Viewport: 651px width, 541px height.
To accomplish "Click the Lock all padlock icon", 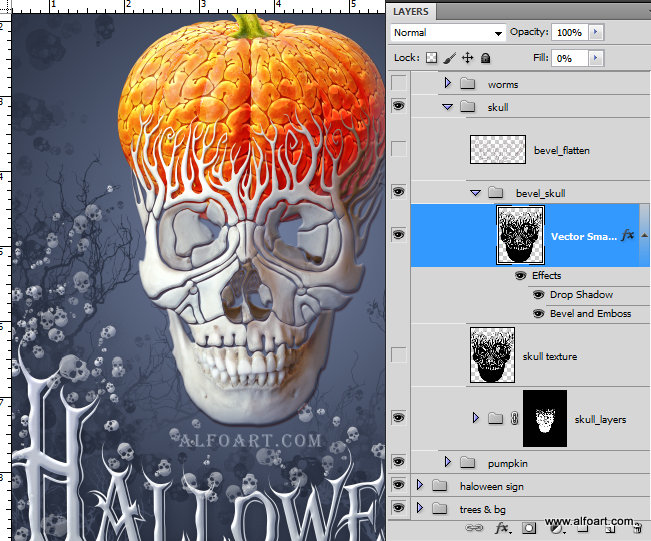I will pyautogui.click(x=485, y=59).
